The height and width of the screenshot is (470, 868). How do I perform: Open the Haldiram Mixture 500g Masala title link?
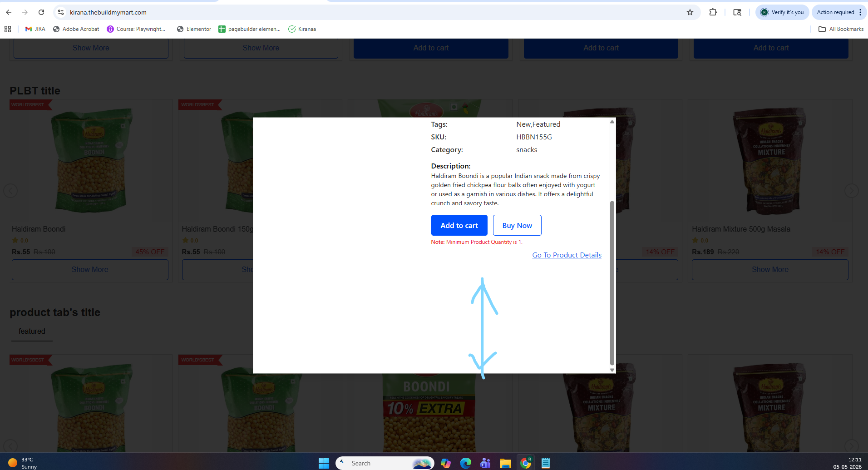click(741, 229)
